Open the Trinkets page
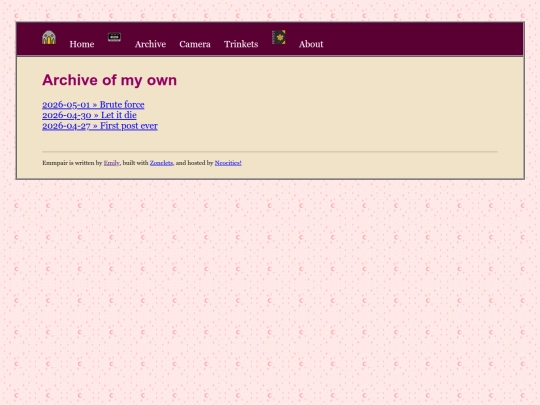Screen dimensions: 540x405 point(241,44)
